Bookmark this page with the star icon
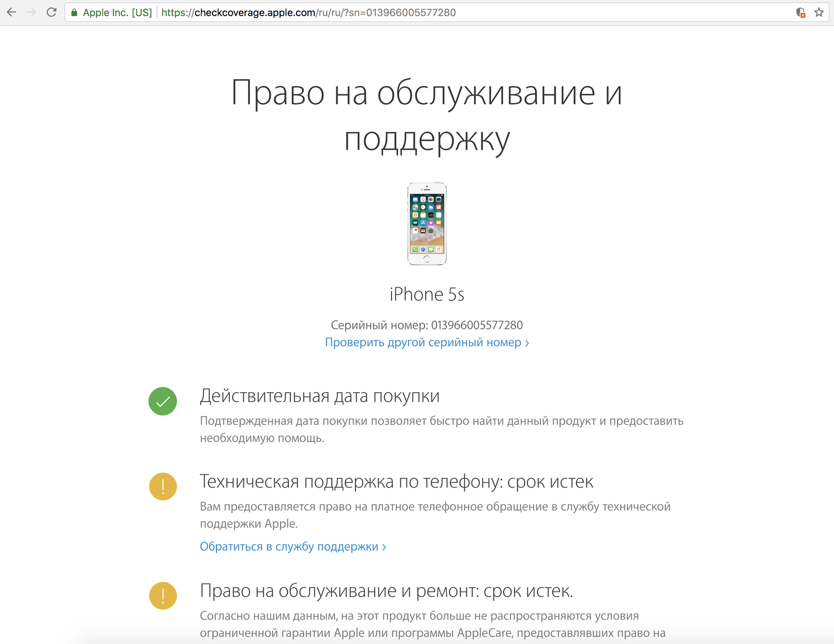The height and width of the screenshot is (644, 834). 819,12
